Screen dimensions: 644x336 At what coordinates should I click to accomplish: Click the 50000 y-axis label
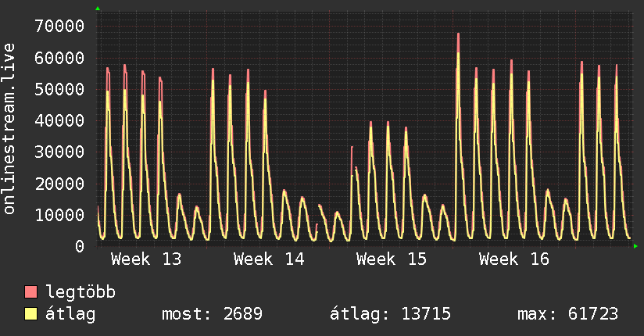tap(59, 89)
